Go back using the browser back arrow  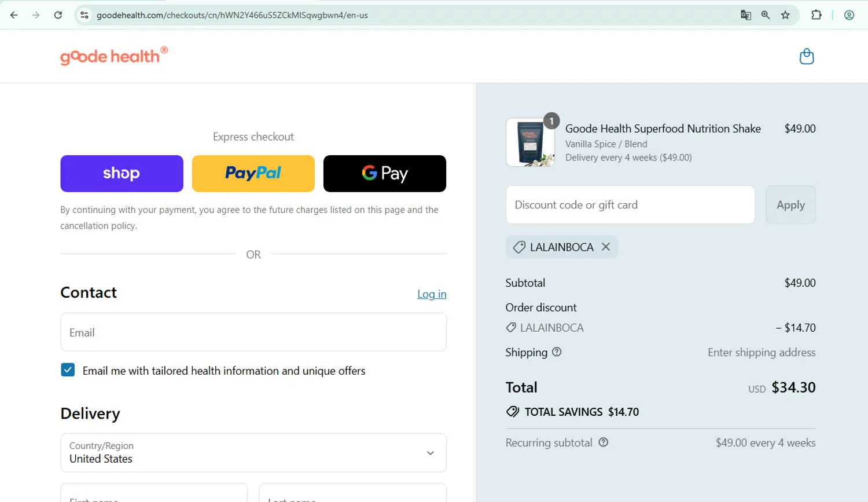[x=14, y=15]
